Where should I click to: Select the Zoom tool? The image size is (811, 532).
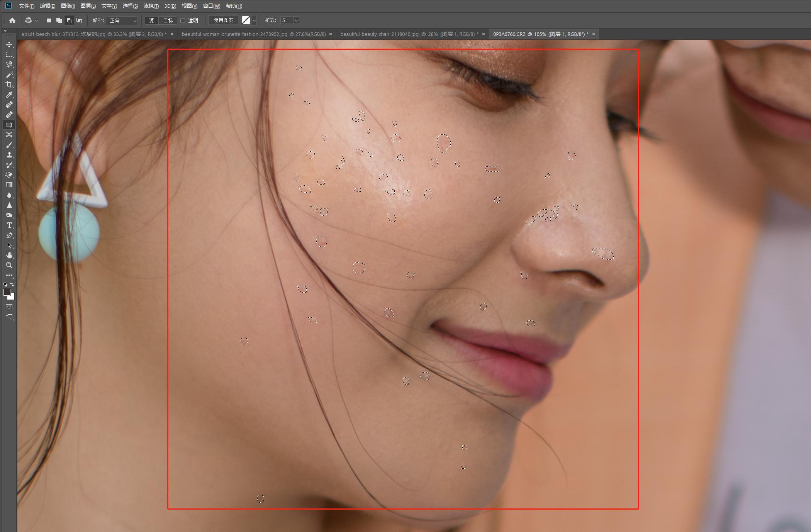coord(9,265)
